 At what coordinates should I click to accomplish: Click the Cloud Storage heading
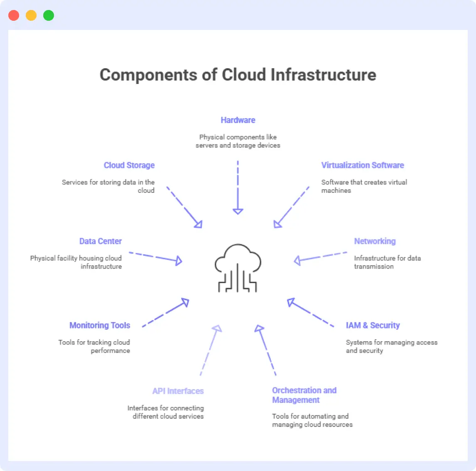129,165
